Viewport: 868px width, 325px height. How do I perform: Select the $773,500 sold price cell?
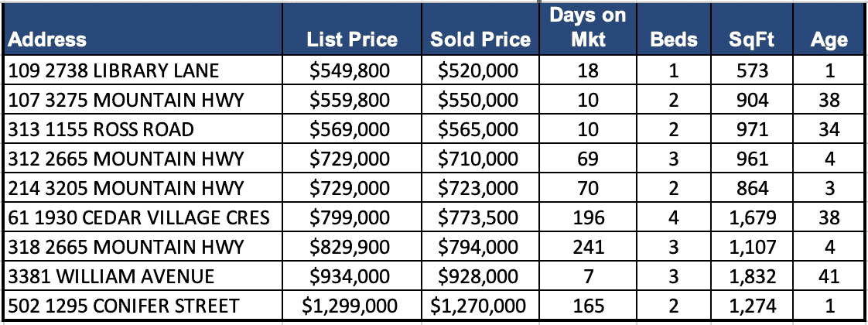tap(480, 217)
